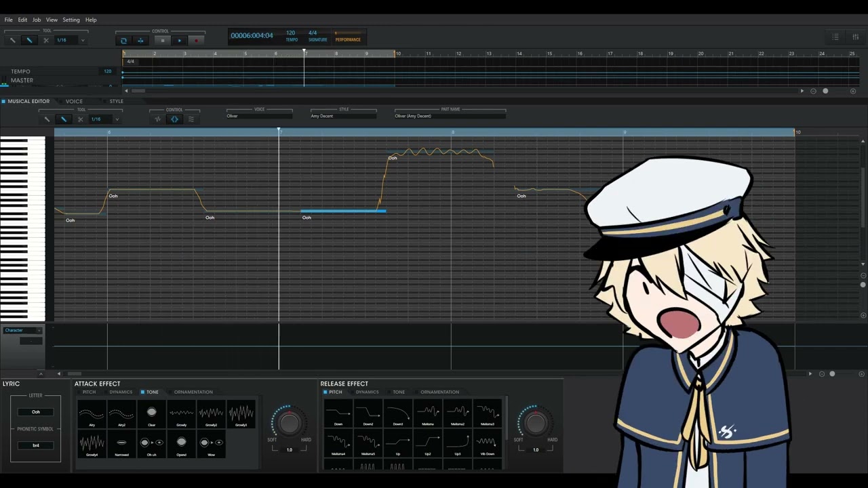Open the Job menu
Image resolution: width=868 pixels, height=488 pixels.
37,20
